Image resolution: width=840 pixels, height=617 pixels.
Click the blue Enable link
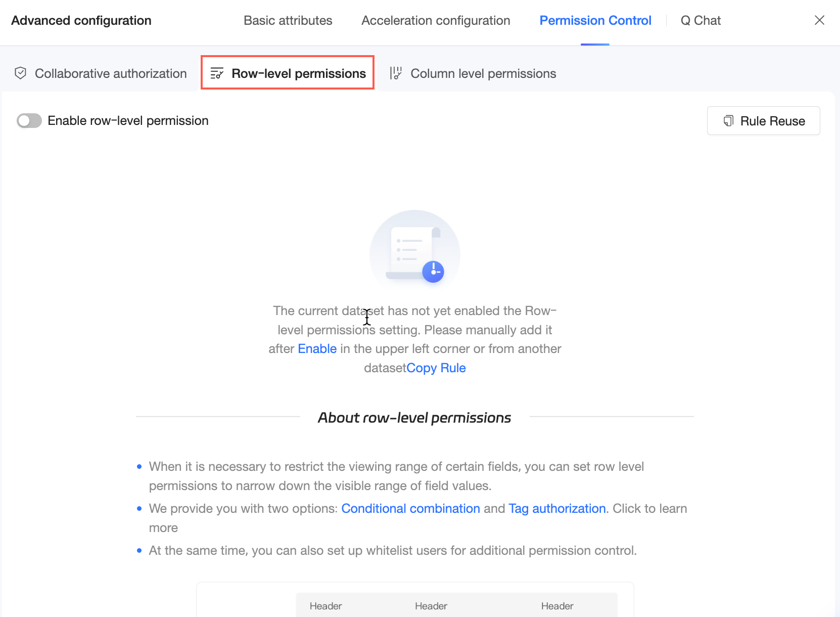pyautogui.click(x=317, y=349)
